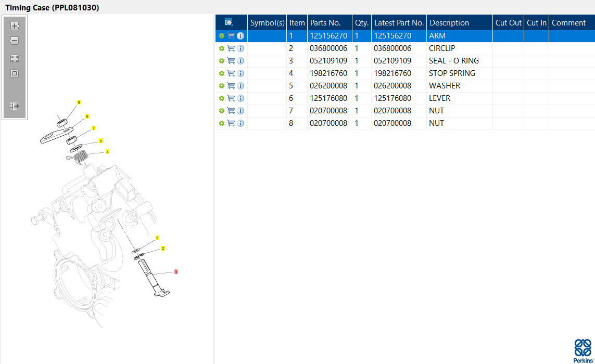The width and height of the screenshot is (595, 364).
Task: Select red callout 1 in the diagram
Action: (176, 271)
